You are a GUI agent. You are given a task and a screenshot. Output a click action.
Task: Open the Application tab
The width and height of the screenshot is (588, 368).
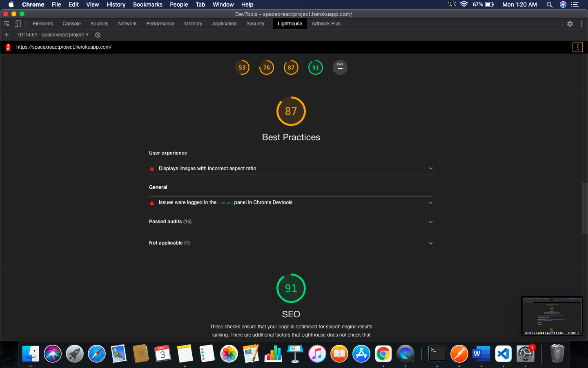(224, 24)
